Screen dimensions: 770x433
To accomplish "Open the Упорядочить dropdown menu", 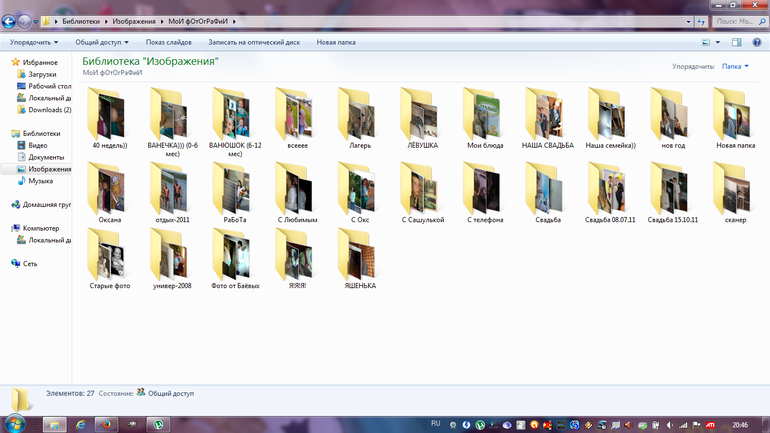I will click(33, 43).
